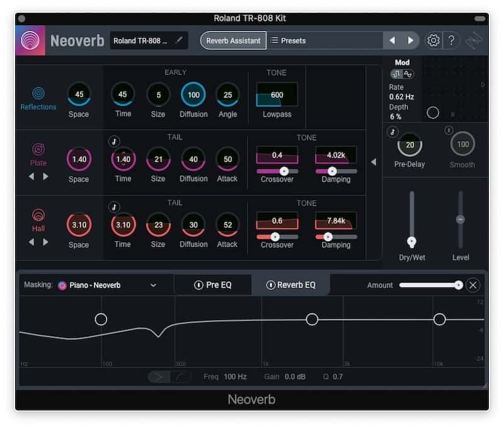Image resolution: width=504 pixels, height=428 pixels.
Task: Toggle the Smooth power button
Action: [449, 130]
